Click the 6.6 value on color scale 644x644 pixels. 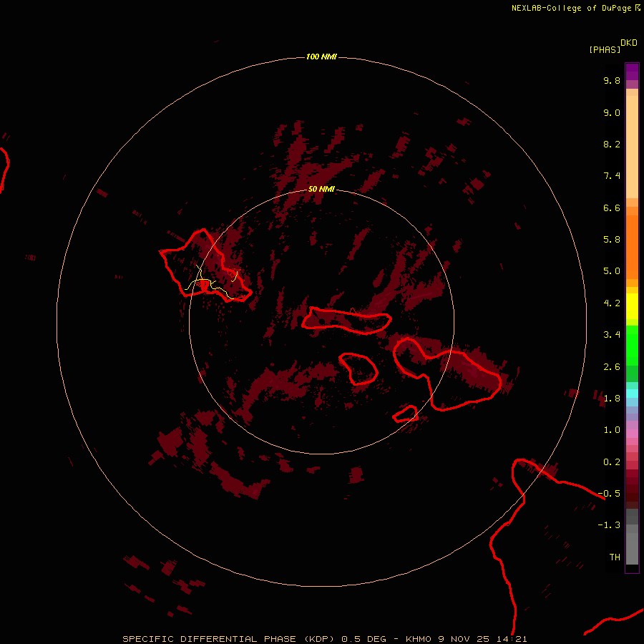click(x=612, y=208)
